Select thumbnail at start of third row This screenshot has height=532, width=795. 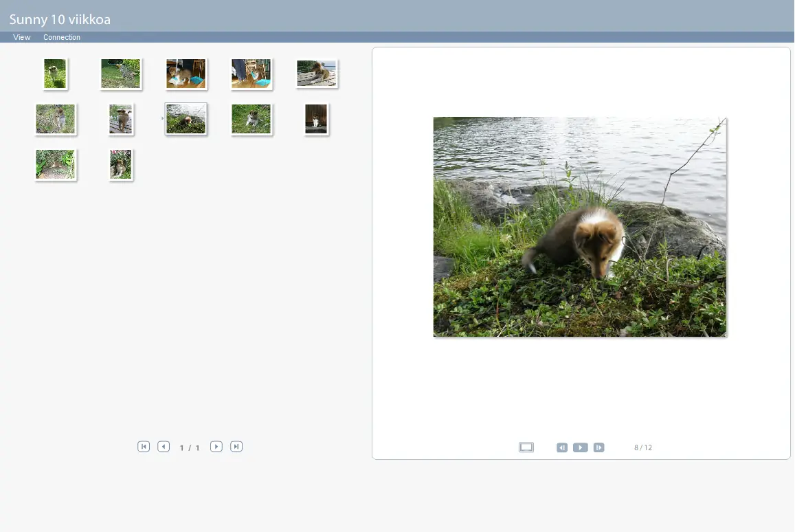55,164
